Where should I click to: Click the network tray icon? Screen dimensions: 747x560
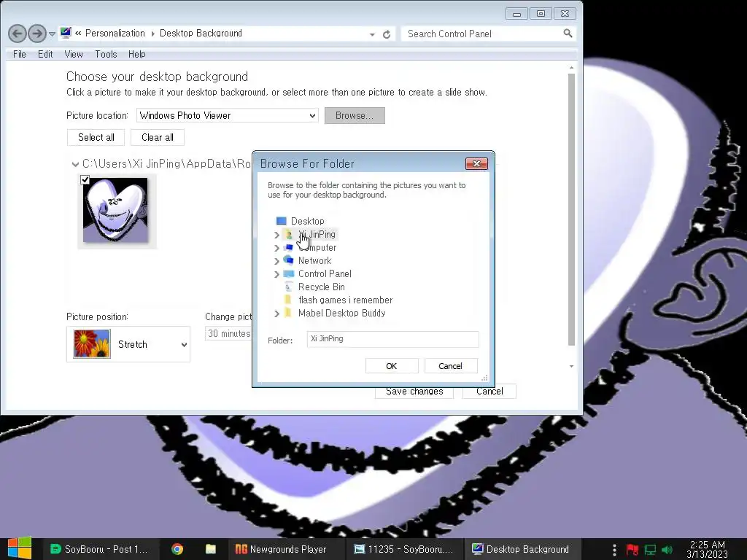[650, 550]
